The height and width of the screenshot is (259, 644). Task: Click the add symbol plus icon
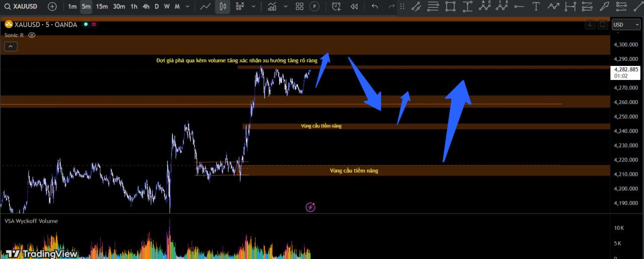pyautogui.click(x=52, y=7)
